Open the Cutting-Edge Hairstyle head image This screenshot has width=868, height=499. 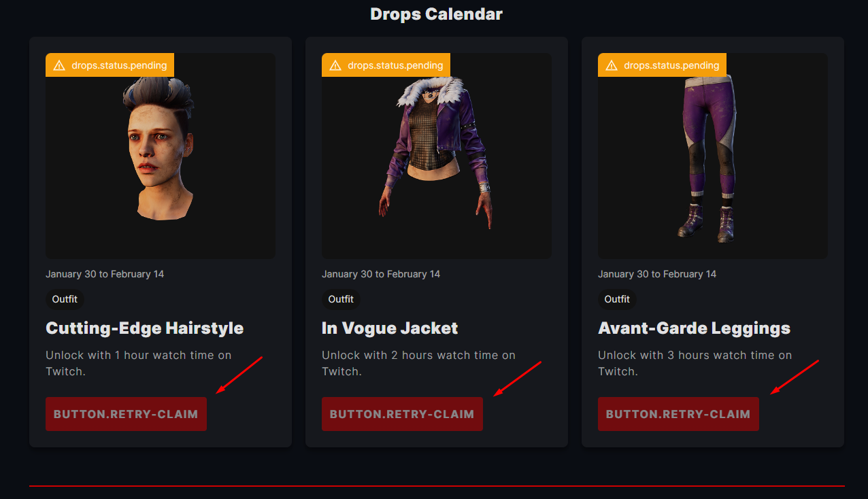(161, 150)
